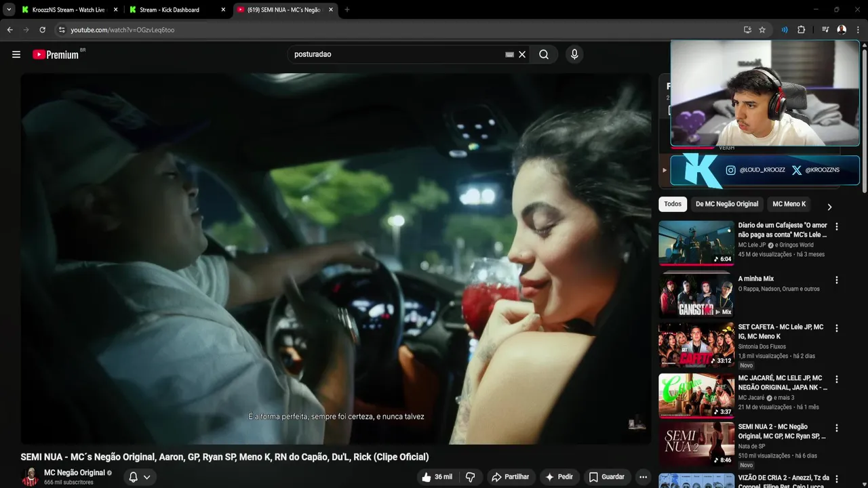Screen dimensions: 868x488
Task: Open options for Diário de um Cafajeste video
Action: [x=837, y=227]
